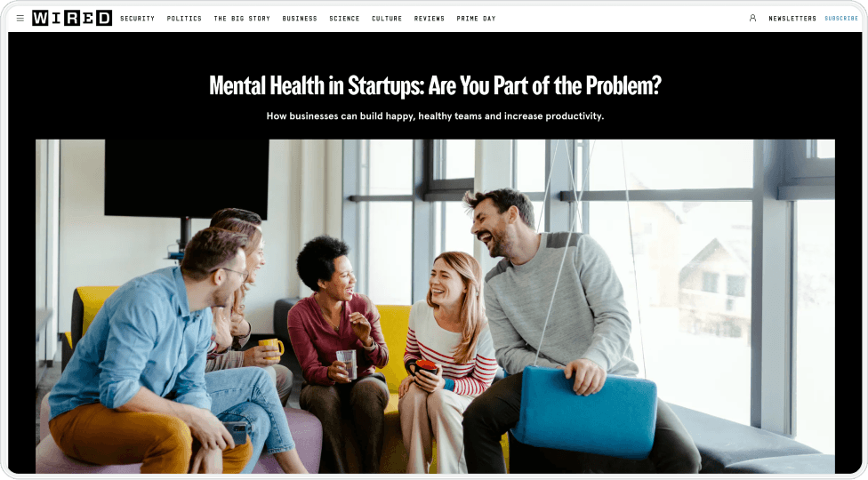Click the blue cushion in the photo

pyautogui.click(x=584, y=409)
